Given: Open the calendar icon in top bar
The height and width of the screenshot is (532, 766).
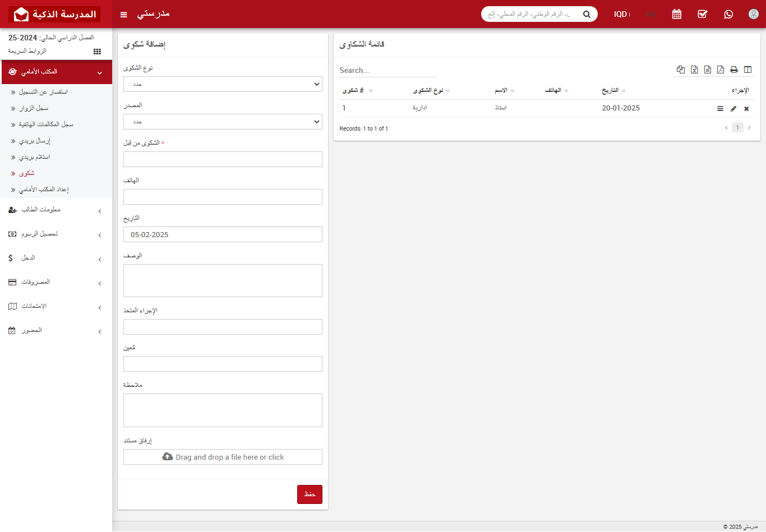Looking at the screenshot, I should [677, 14].
